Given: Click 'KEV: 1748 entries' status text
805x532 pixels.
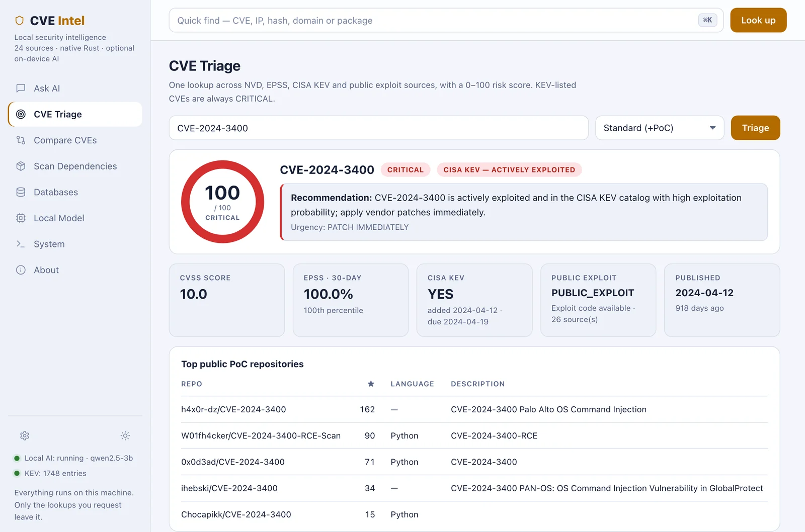Looking at the screenshot, I should (55, 473).
